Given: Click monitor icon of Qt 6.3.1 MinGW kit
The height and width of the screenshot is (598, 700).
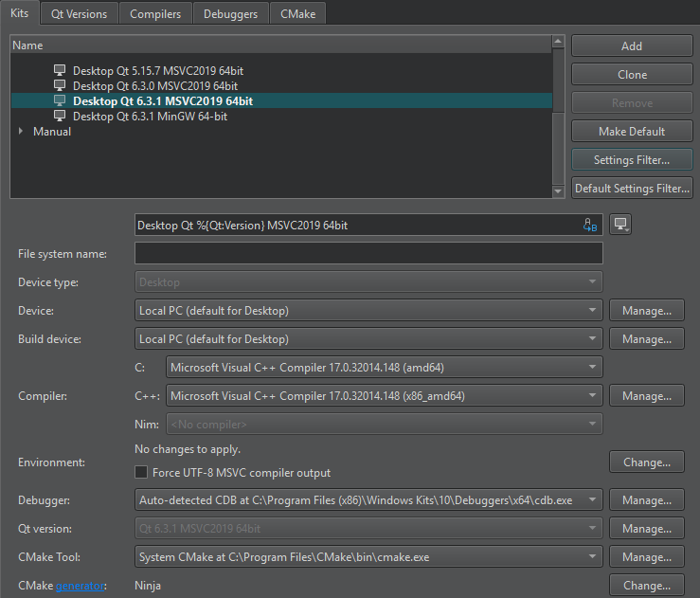Looking at the screenshot, I should 61,117.
